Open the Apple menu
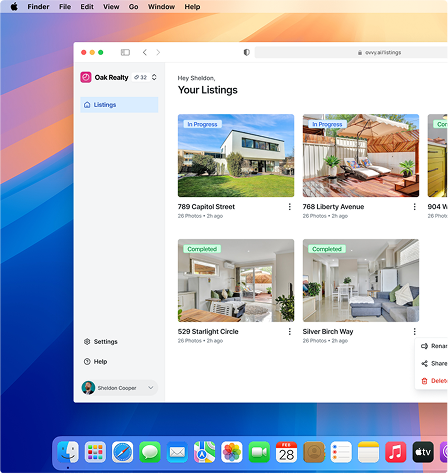This screenshot has width=448, height=474. tap(14, 7)
